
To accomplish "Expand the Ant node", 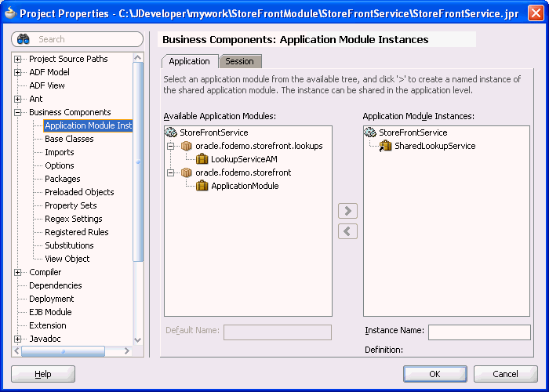I will coord(17,99).
